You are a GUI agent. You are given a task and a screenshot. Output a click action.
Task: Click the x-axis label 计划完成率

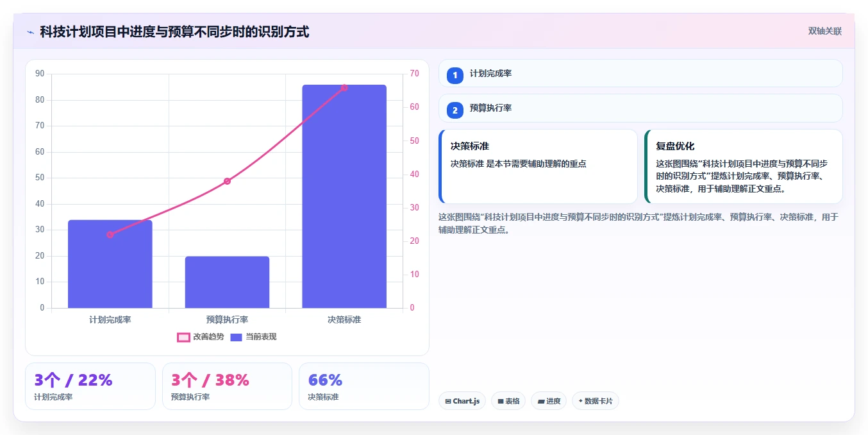[110, 320]
